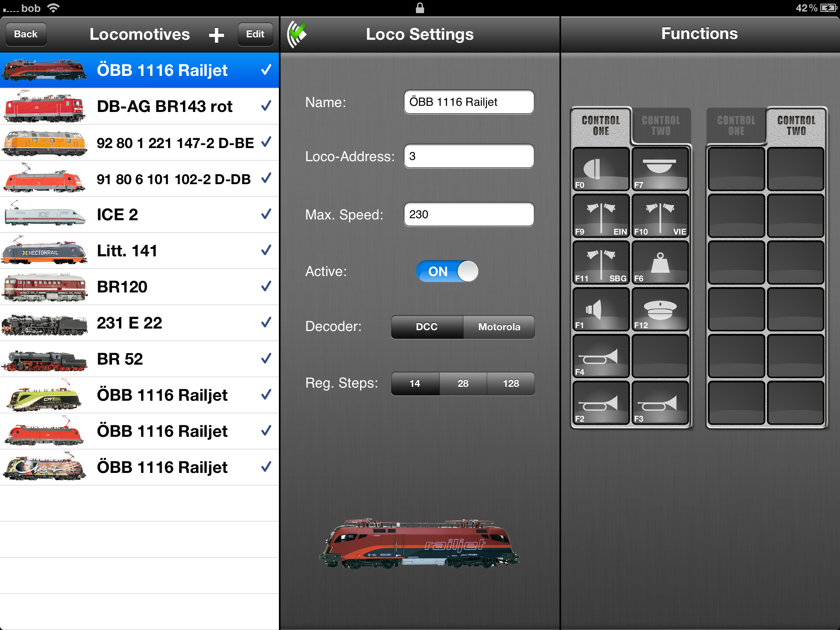
Task: Switch to Control Two tab in right function panel
Action: (797, 126)
